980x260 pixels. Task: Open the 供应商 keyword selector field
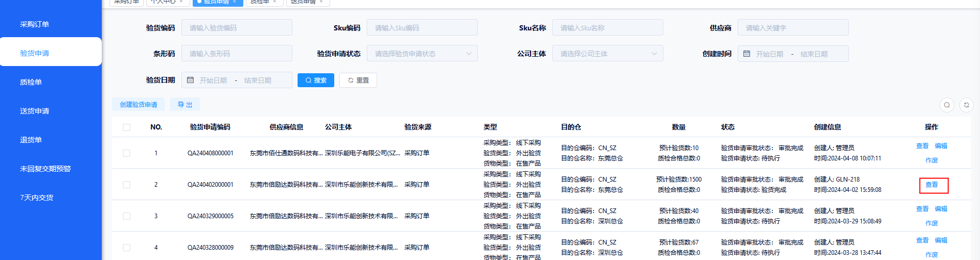[792, 28]
